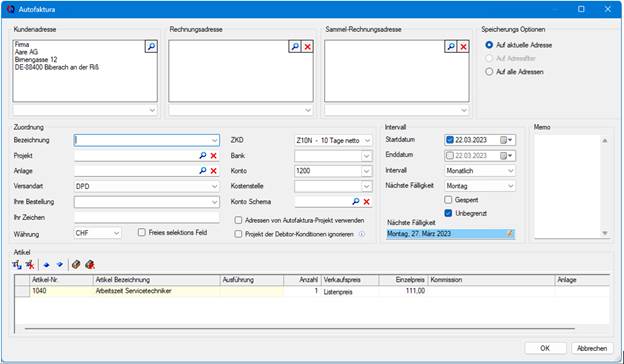Clear Sammel-Rechnungsadresse with red X
Screen dimensions: 624x364
pyautogui.click(x=463, y=47)
